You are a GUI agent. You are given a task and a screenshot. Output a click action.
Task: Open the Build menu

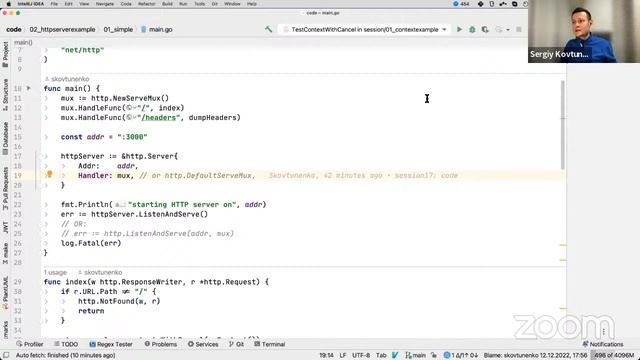tap(167, 4)
